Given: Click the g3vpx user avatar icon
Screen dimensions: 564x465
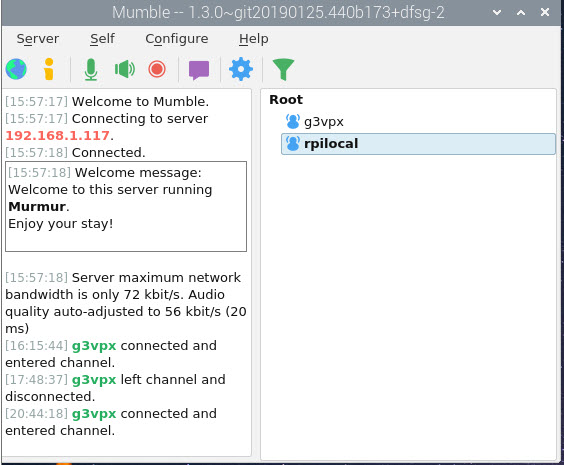Looking at the screenshot, I should pyautogui.click(x=293, y=122).
